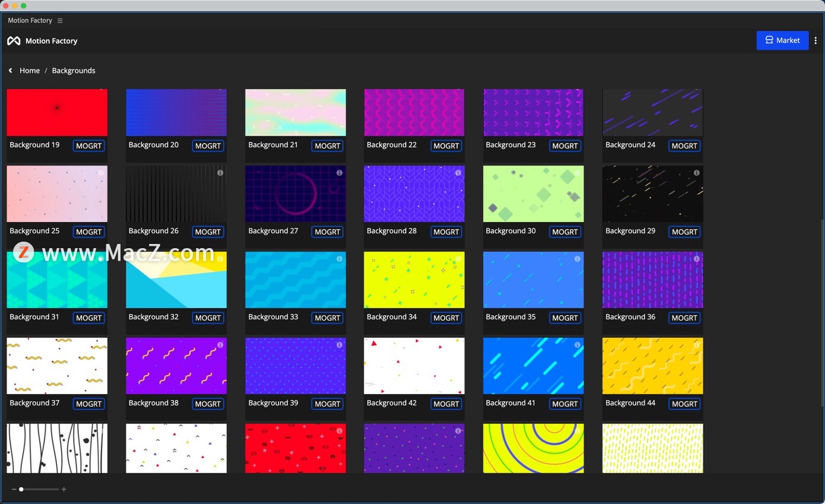This screenshot has height=504, width=825.
Task: Click the MOGRT button for Background 31
Action: pos(89,318)
